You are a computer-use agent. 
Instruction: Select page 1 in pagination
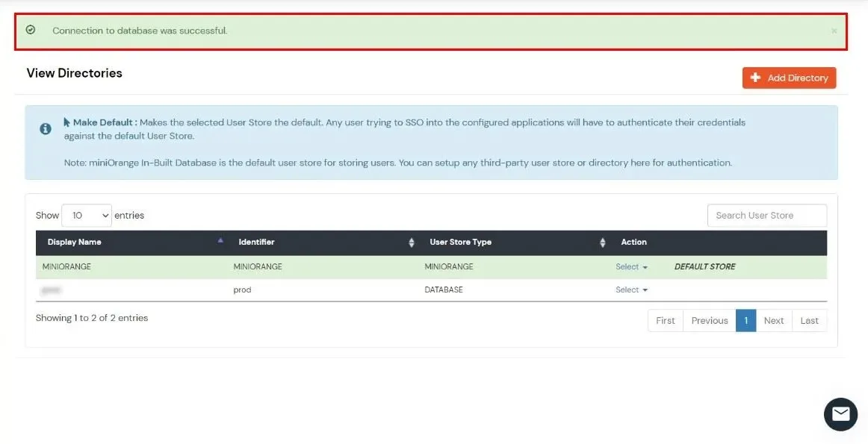click(745, 320)
